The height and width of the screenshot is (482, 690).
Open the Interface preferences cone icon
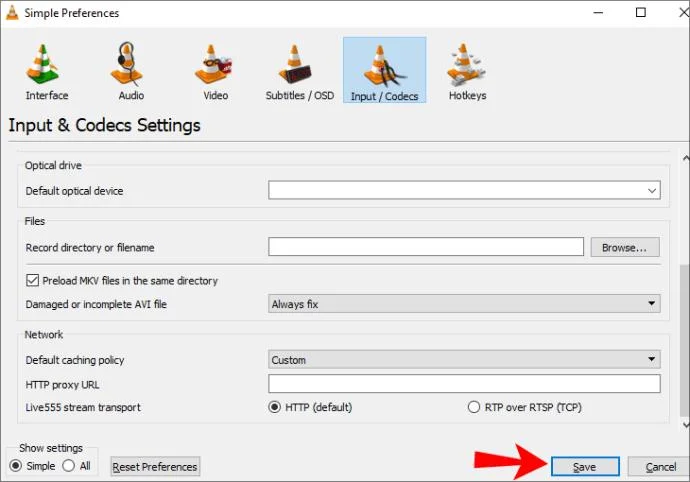tap(42, 65)
